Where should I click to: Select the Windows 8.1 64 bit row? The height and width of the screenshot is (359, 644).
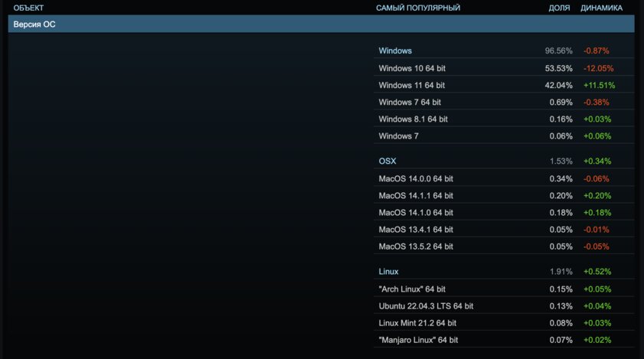(504, 119)
